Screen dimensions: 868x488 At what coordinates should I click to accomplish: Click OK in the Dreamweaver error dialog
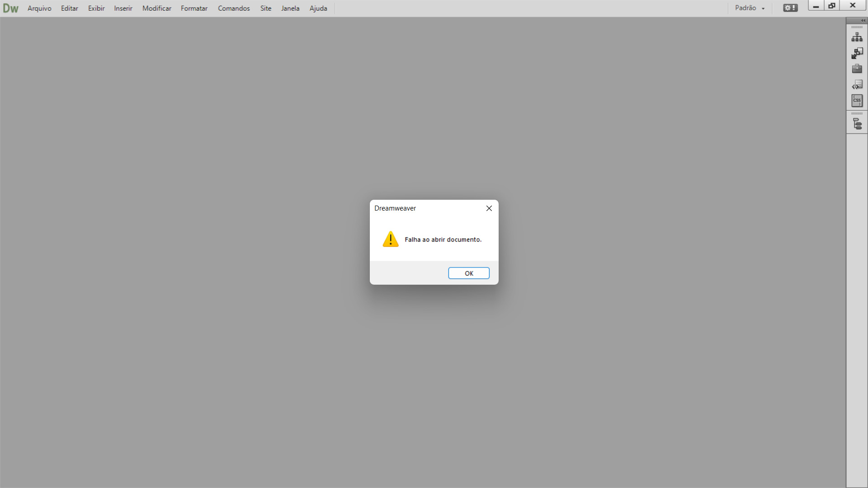click(x=469, y=273)
